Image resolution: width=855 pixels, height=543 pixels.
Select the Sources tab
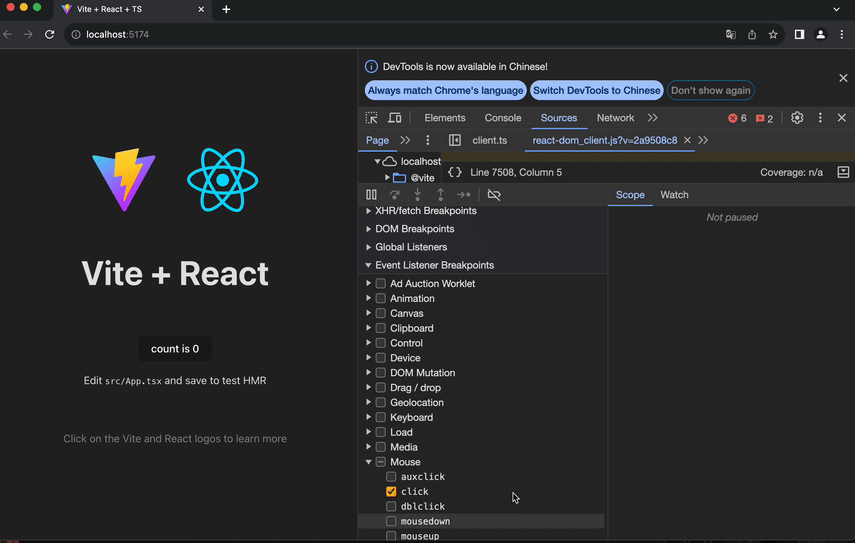[x=559, y=118]
